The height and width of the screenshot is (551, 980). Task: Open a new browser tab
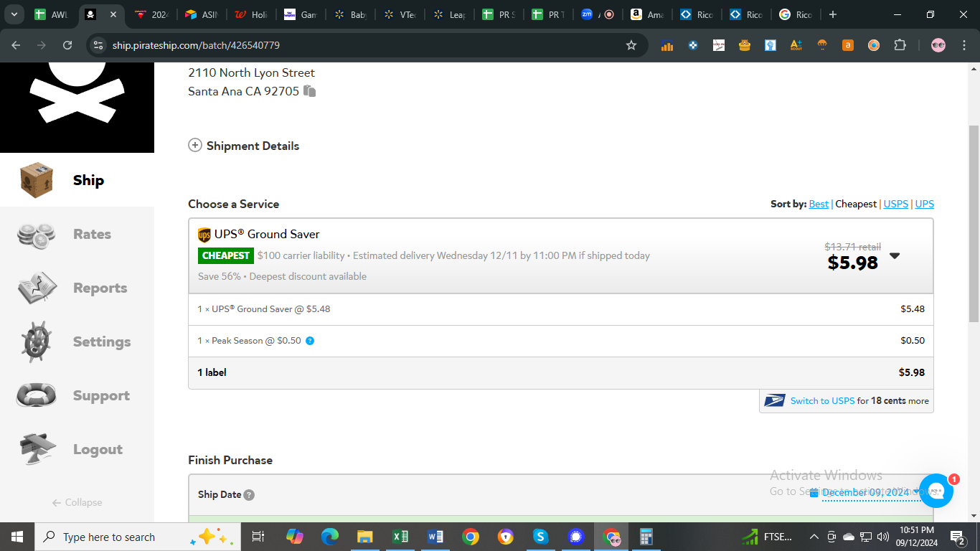click(x=832, y=14)
